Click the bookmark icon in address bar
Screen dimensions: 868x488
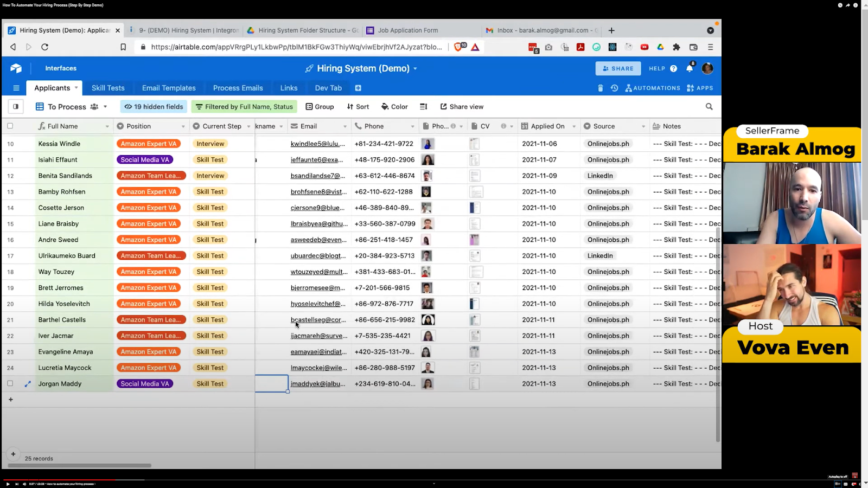[x=123, y=47]
